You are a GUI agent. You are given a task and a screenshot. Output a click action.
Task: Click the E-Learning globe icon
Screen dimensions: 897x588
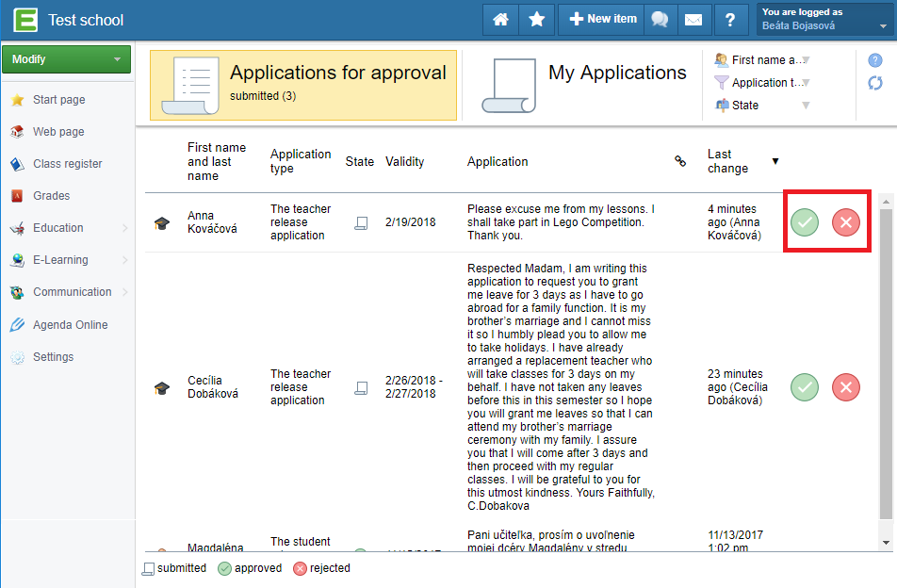click(18, 260)
